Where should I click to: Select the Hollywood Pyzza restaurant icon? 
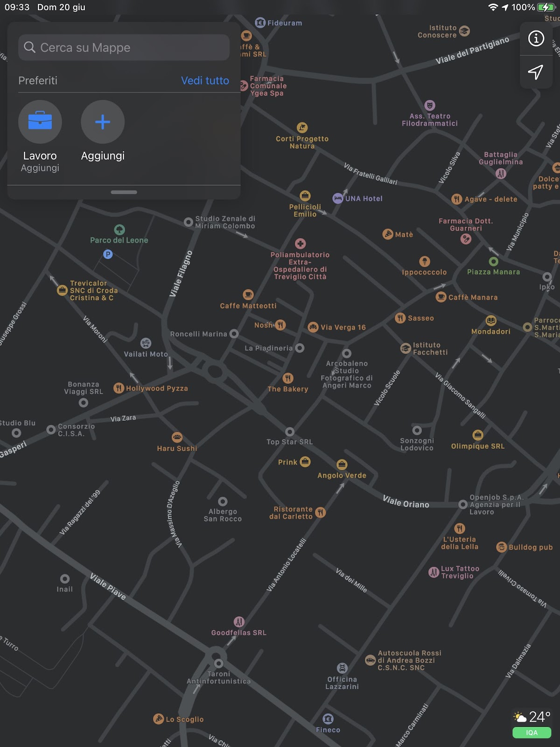(x=119, y=388)
